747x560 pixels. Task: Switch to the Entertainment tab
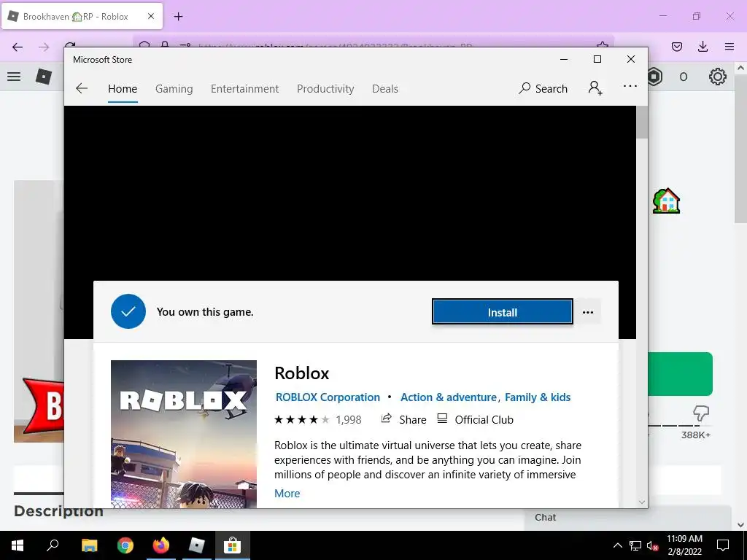click(x=245, y=88)
